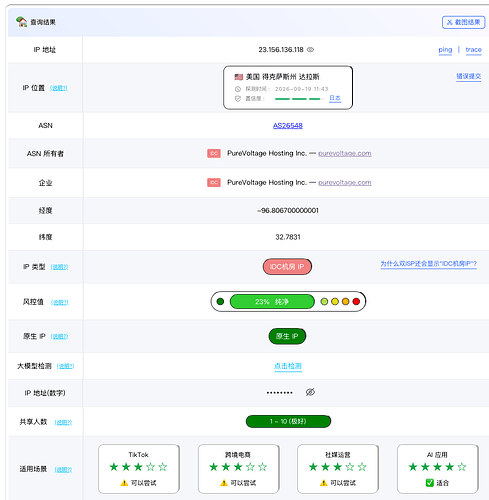Click the green check icon in AI 应用 card
Image resolution: width=489 pixels, height=500 pixels.
[x=430, y=483]
